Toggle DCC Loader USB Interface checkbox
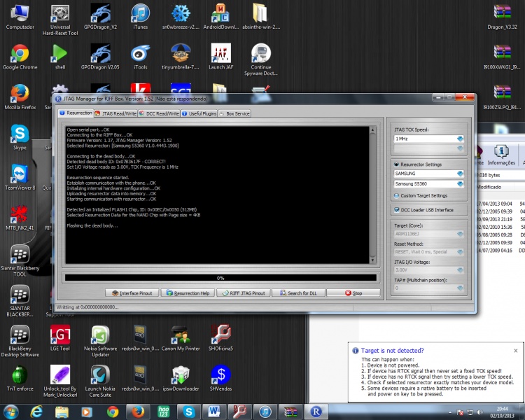Screen dimensions: 525x420 click(397, 210)
